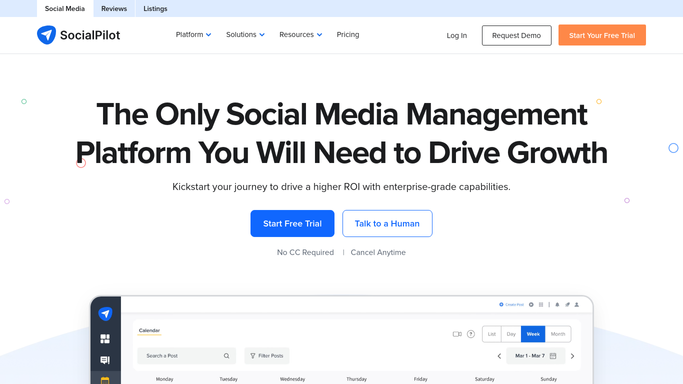Click the Create Post label
The height and width of the screenshot is (384, 683).
coord(514,305)
